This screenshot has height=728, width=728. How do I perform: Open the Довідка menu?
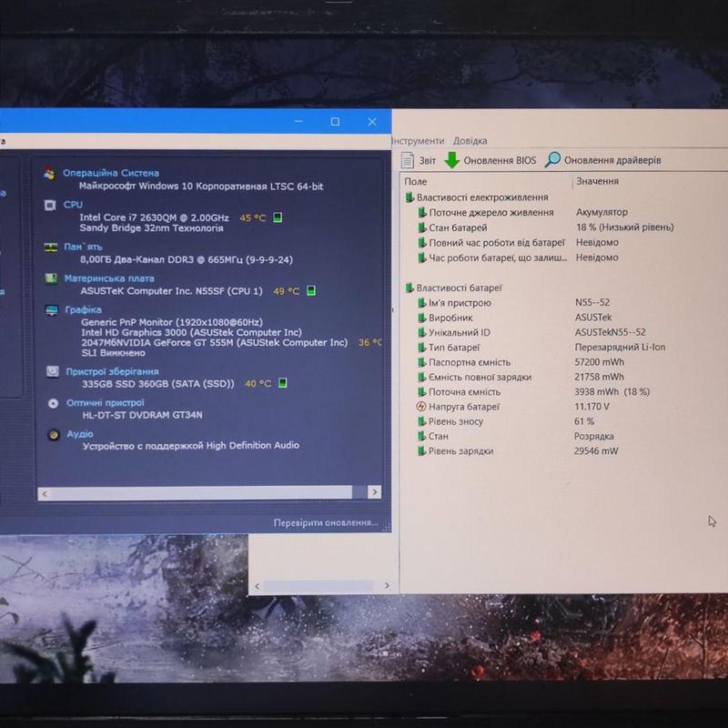tap(470, 141)
